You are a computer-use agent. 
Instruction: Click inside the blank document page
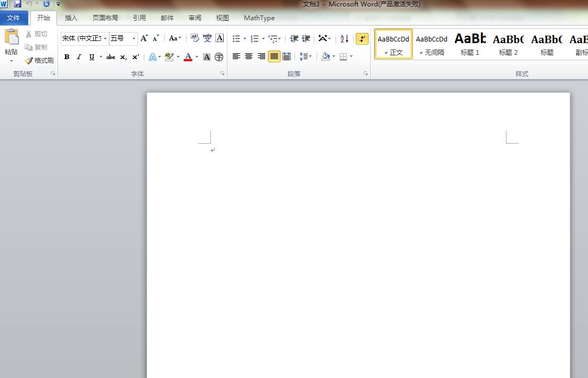click(x=357, y=240)
